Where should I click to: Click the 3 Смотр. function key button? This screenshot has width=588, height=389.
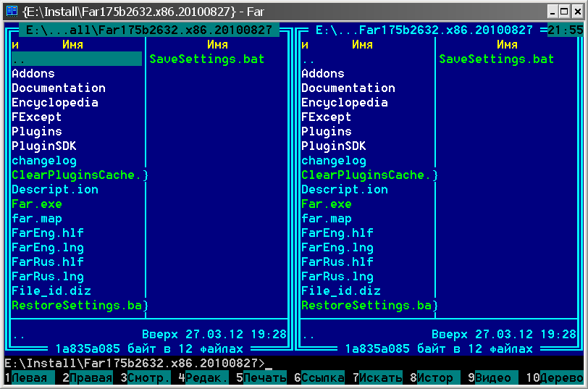click(x=146, y=377)
